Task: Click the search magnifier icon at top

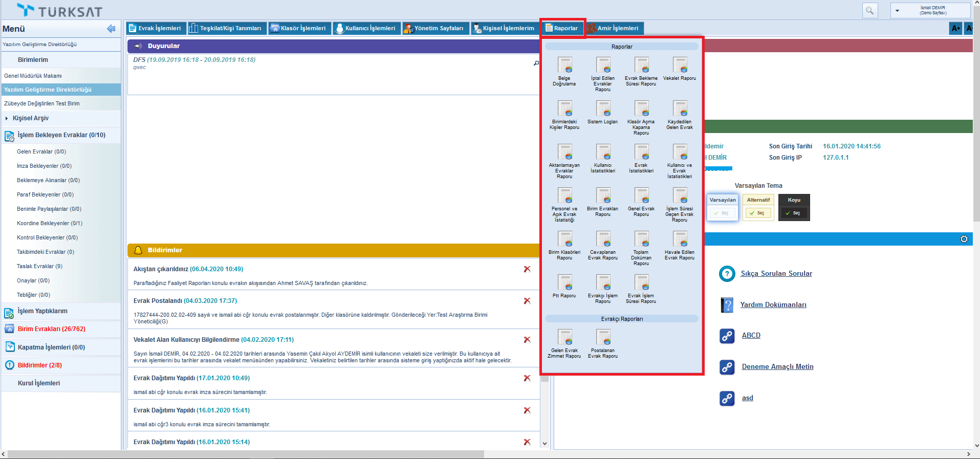Action: (869, 10)
